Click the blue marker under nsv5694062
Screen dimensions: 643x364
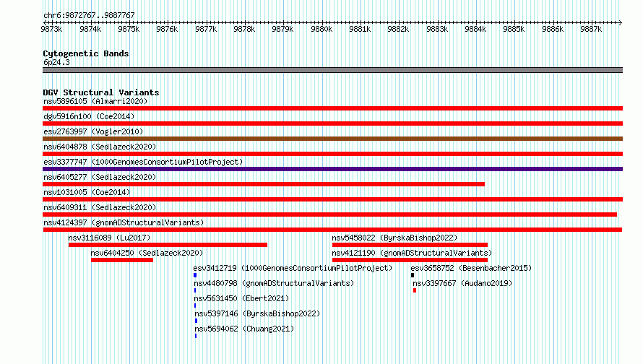click(196, 336)
